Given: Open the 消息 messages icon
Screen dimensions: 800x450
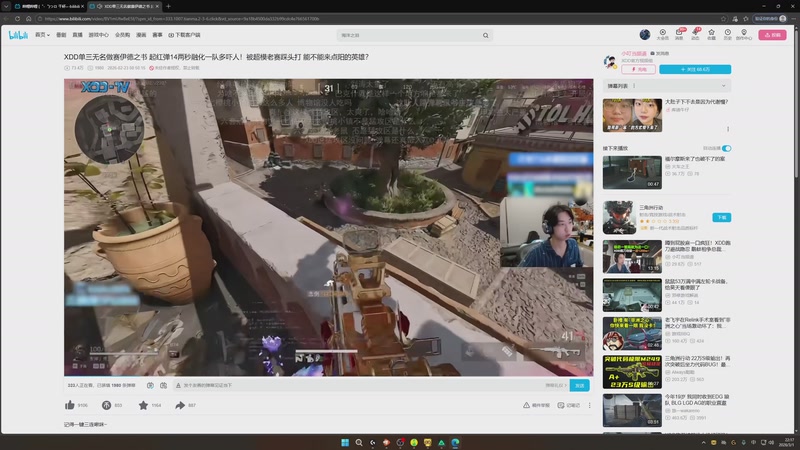Looking at the screenshot, I should tap(679, 34).
